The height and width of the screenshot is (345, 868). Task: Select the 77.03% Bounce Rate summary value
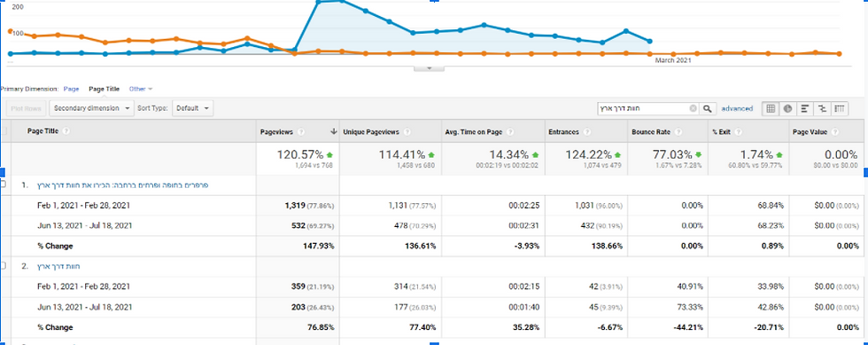click(x=673, y=154)
